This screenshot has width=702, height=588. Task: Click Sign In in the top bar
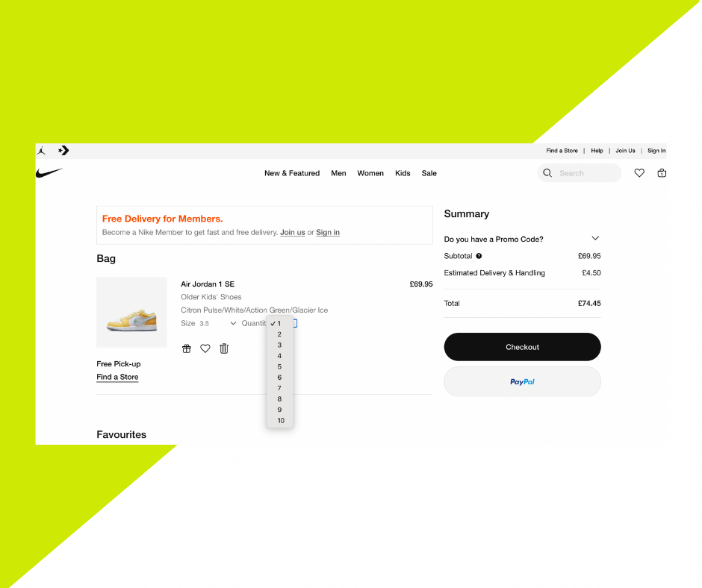pyautogui.click(x=656, y=151)
